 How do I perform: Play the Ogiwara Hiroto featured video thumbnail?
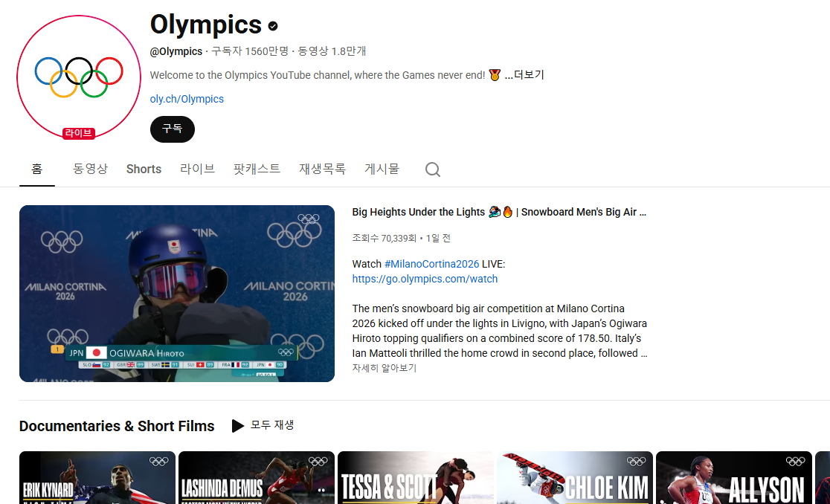pos(177,294)
